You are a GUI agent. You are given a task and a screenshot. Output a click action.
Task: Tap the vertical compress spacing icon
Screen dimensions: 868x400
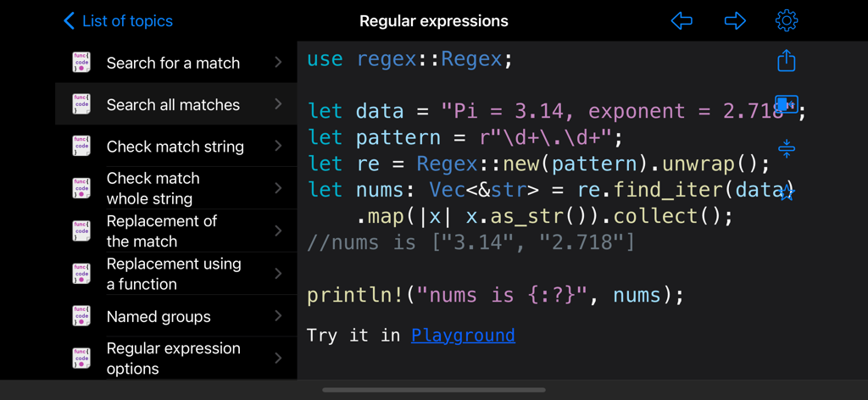(x=786, y=147)
